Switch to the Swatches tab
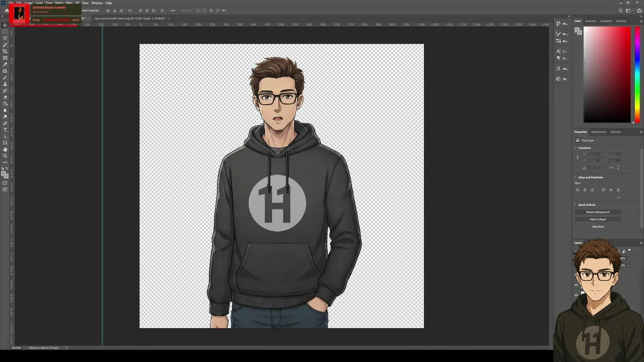The width and height of the screenshot is (644, 362). click(591, 21)
